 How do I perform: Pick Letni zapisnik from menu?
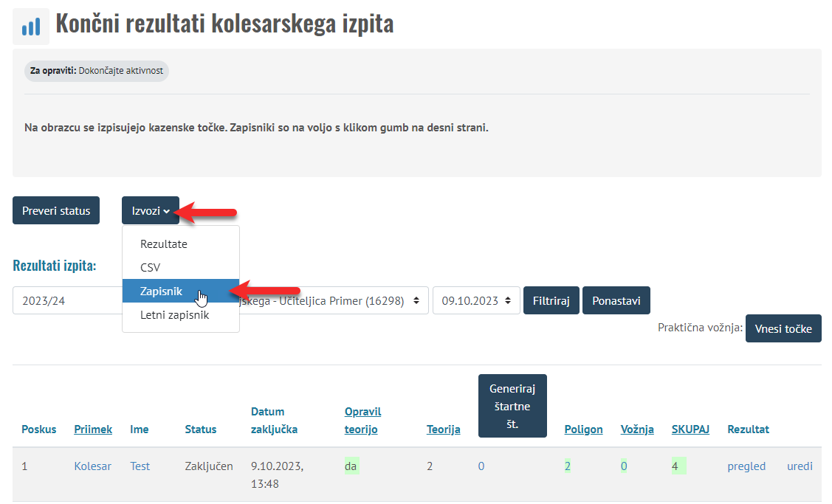point(175,315)
